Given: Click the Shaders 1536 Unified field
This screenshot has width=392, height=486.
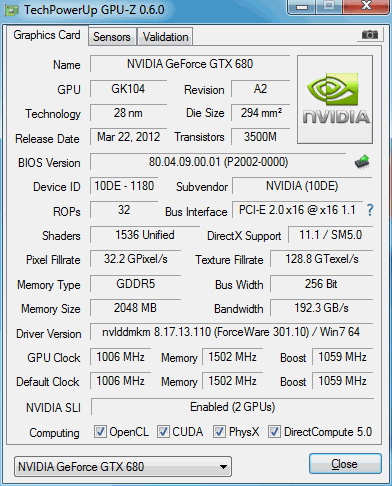Looking at the screenshot, I should tap(145, 235).
